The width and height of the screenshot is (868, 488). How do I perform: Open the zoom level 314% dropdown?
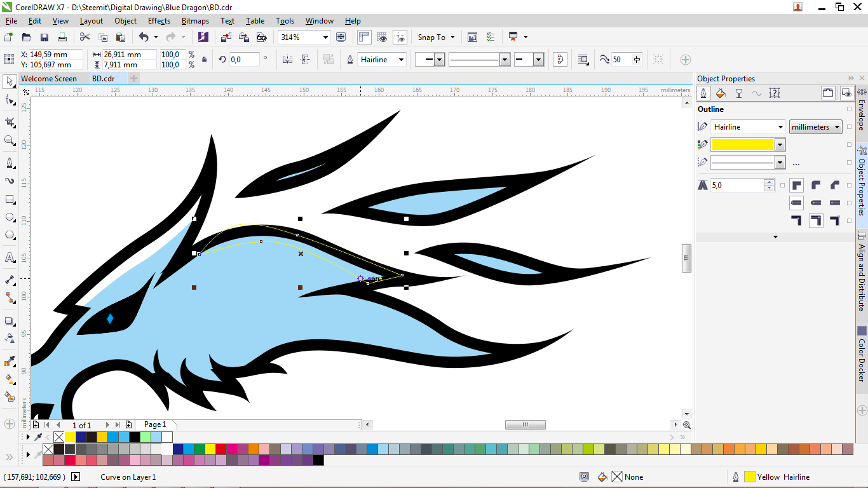(x=325, y=37)
